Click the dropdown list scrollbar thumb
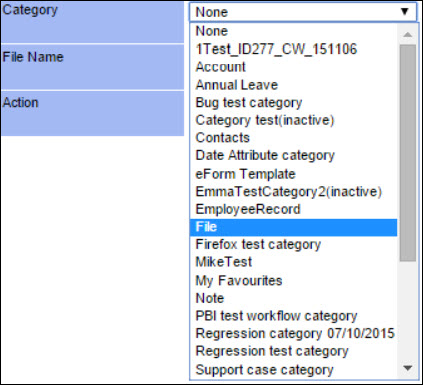 (408, 153)
